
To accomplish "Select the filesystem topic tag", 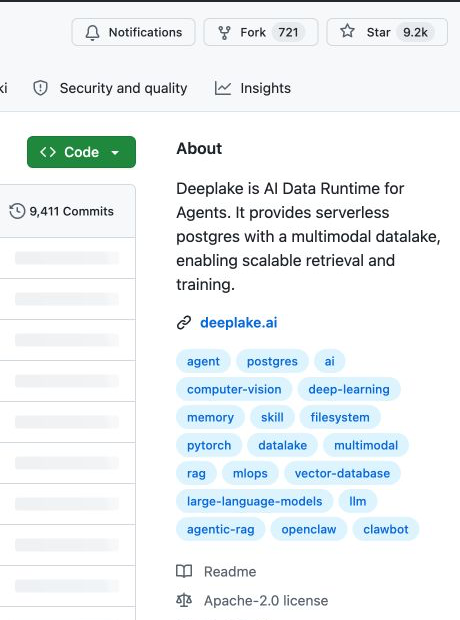I will 340,418.
